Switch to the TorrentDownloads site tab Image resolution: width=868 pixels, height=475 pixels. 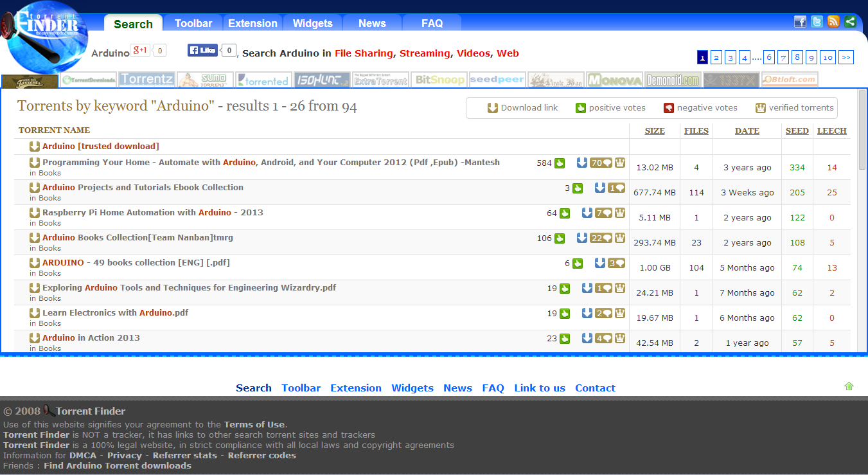tap(89, 80)
